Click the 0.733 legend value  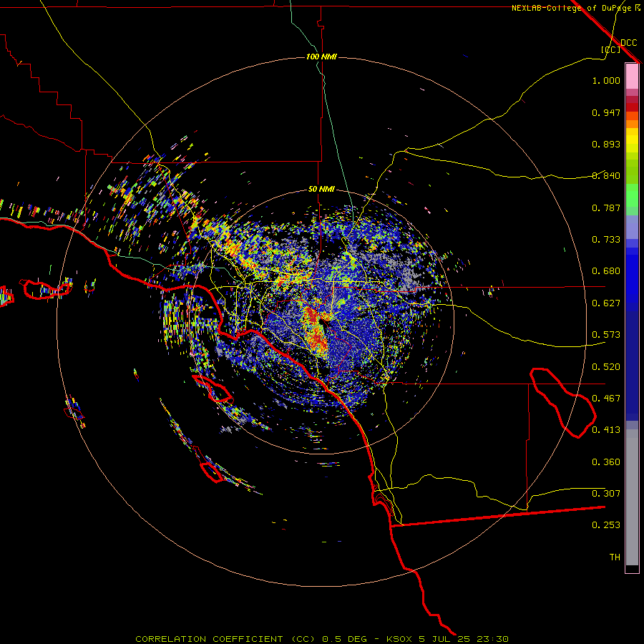click(x=606, y=240)
